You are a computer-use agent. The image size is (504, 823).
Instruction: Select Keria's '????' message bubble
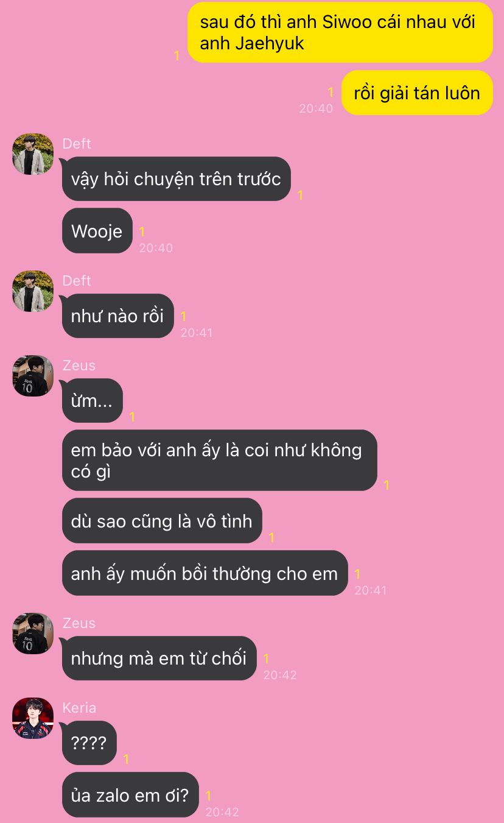click(89, 743)
